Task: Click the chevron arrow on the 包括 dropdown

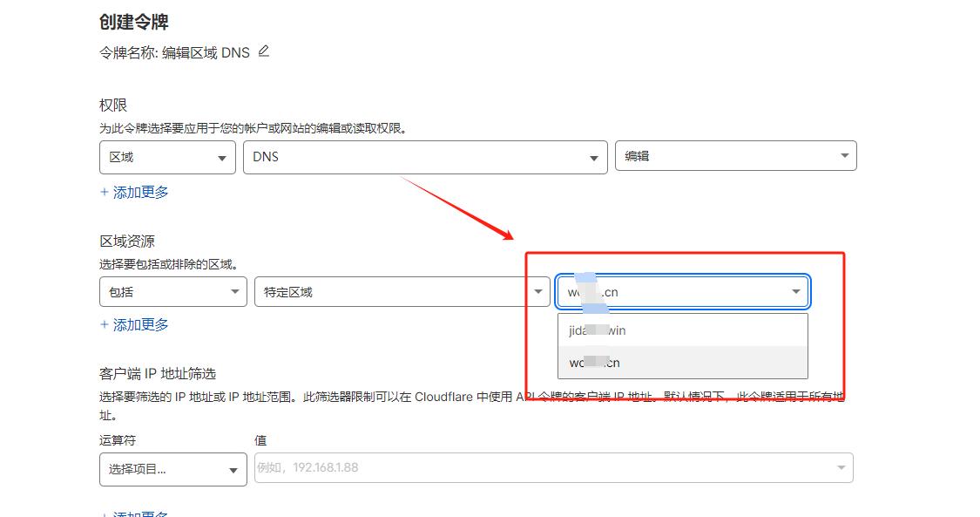Action: click(233, 291)
